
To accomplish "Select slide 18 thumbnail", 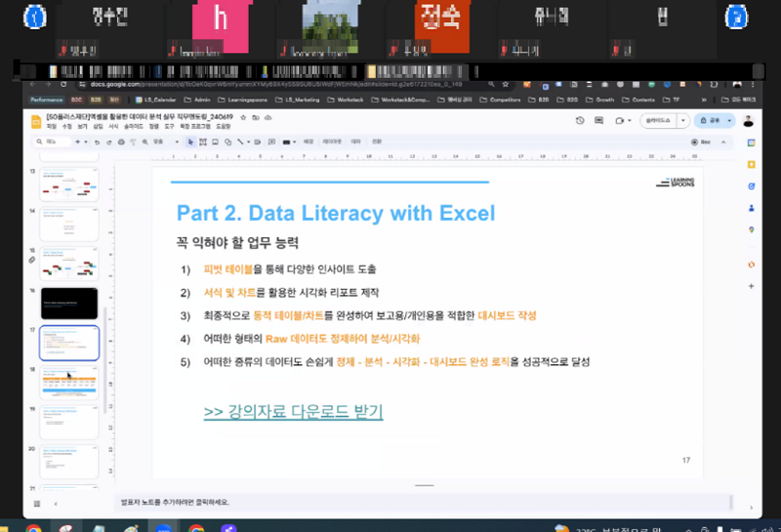I will [x=69, y=383].
